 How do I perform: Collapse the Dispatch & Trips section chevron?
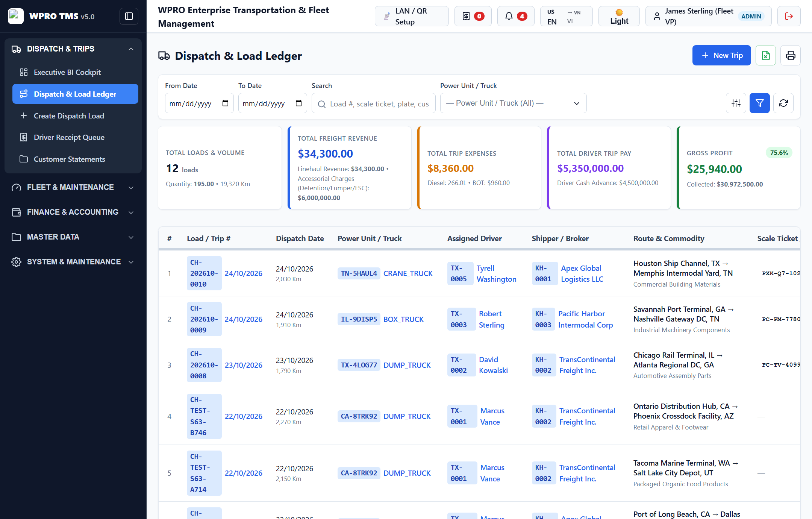point(131,49)
